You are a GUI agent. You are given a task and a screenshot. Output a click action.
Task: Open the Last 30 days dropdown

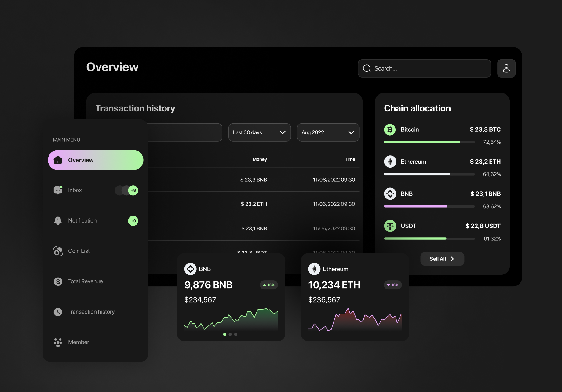(x=259, y=132)
